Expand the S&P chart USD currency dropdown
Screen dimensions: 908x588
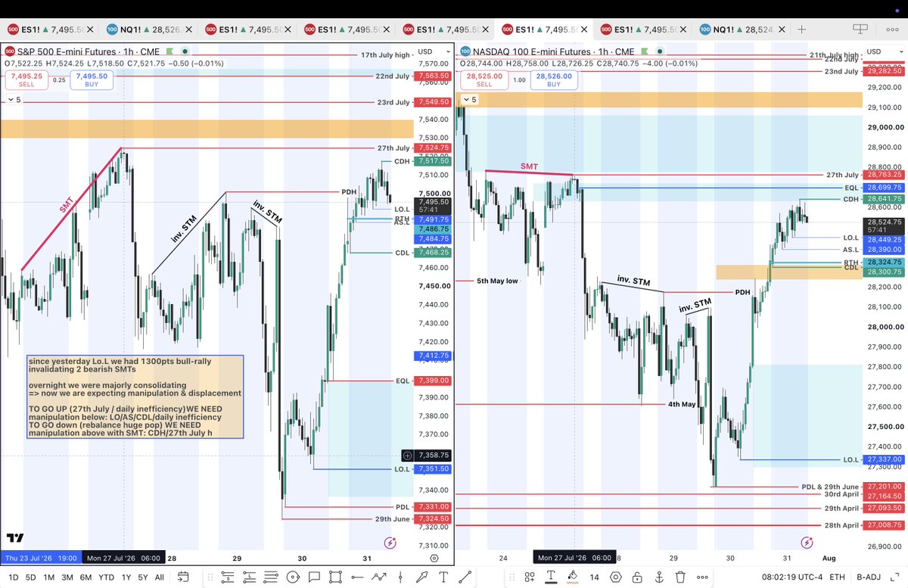point(433,51)
